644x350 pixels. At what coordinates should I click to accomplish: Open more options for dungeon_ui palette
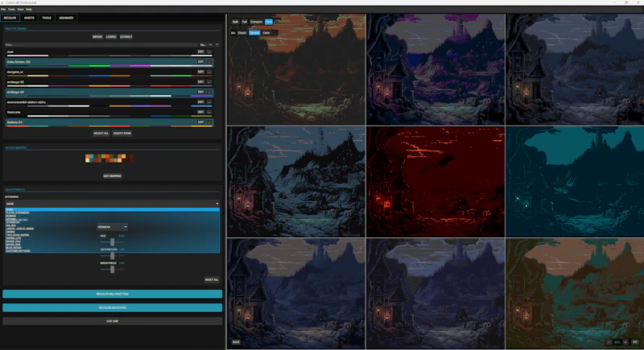(x=209, y=72)
